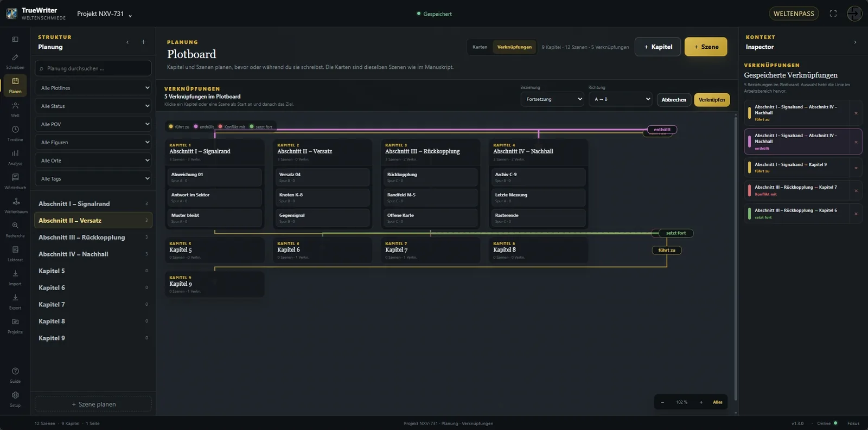Open the Wörterbuch icon
The image size is (868, 430).
[x=15, y=181]
